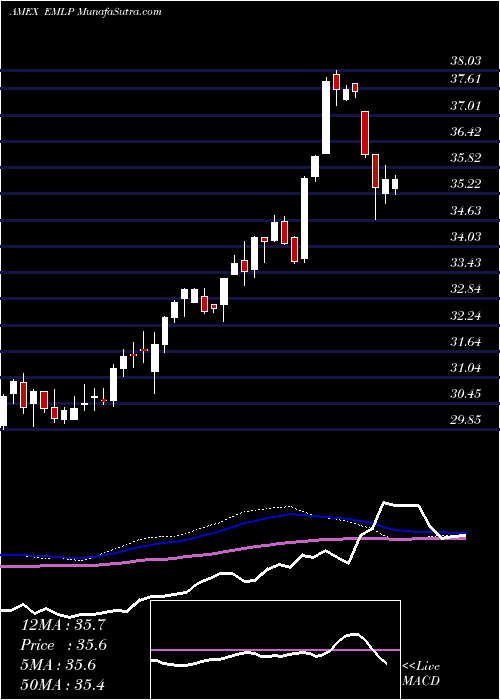Viewport: 500px width, 700px height.
Task: Click the 32.24 price axis label
Action: (465, 317)
